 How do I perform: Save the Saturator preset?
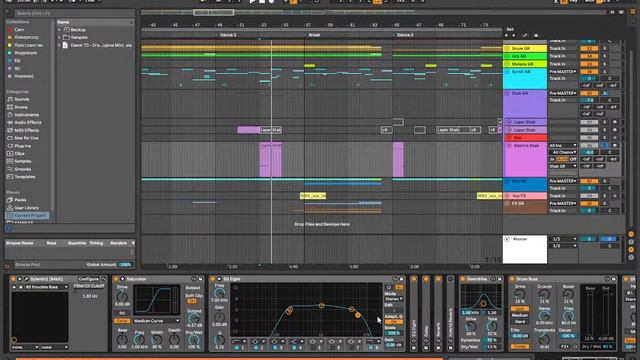tap(200, 279)
